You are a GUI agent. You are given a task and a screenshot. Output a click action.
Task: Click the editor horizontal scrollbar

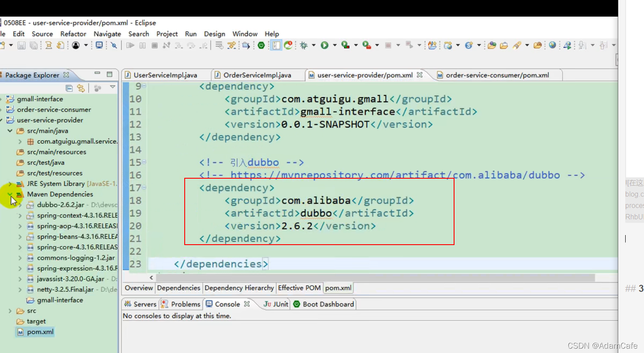coord(375,278)
